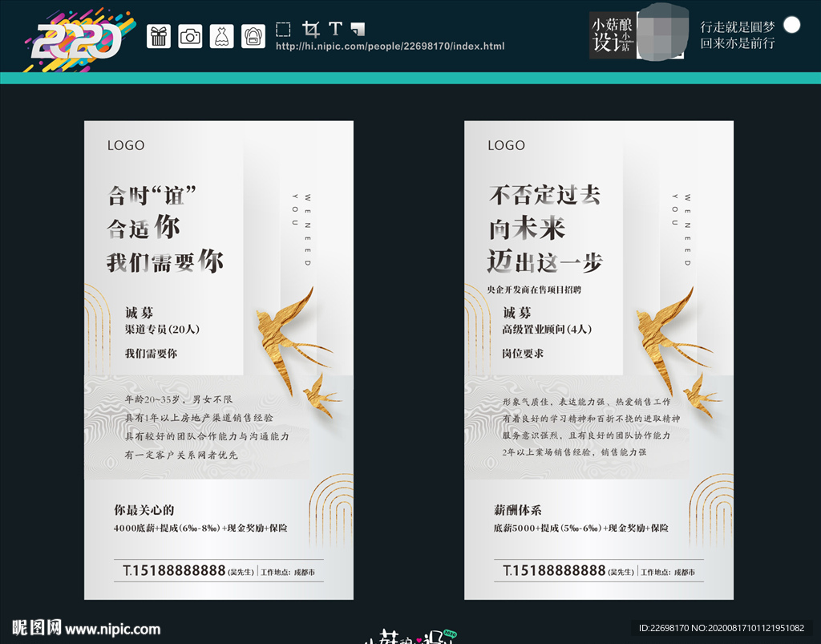This screenshot has width=821, height=644.
Task: Toggle the white circle indicator top right
Action: (793, 26)
